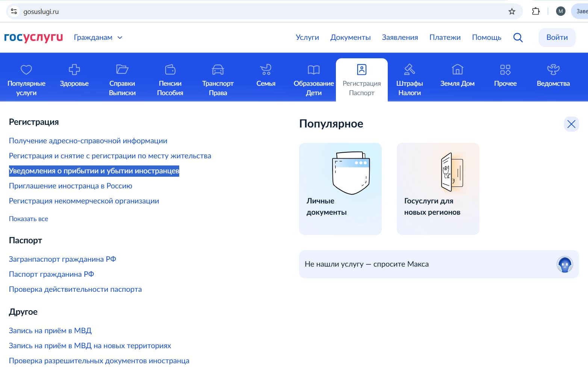588x370 pixels.
Task: Select the Транспорт Права car icon
Action: 218,70
